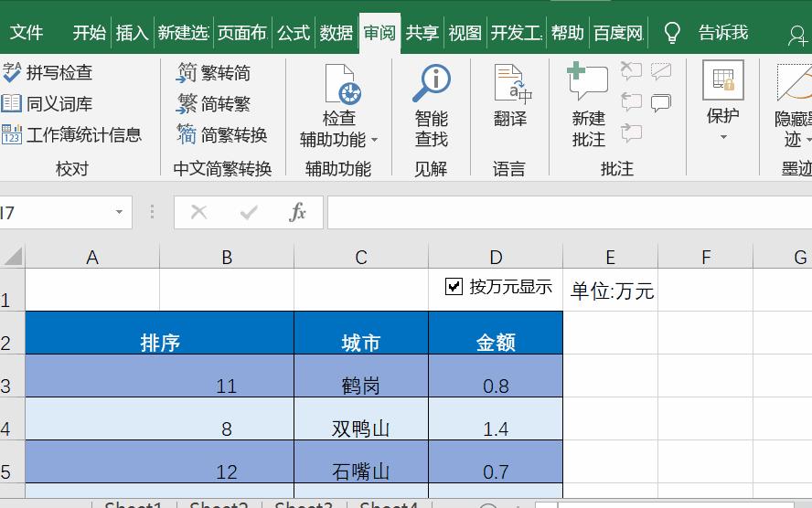Select row 3 header
This screenshot has width=812, height=508.
(x=12, y=376)
